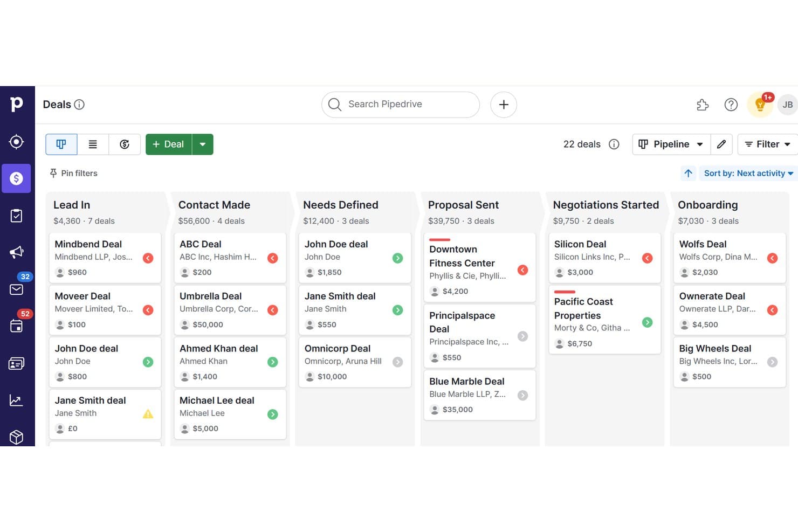Open the Insights chart icon in sidebar
Image resolution: width=798 pixels, height=532 pixels.
click(x=16, y=400)
